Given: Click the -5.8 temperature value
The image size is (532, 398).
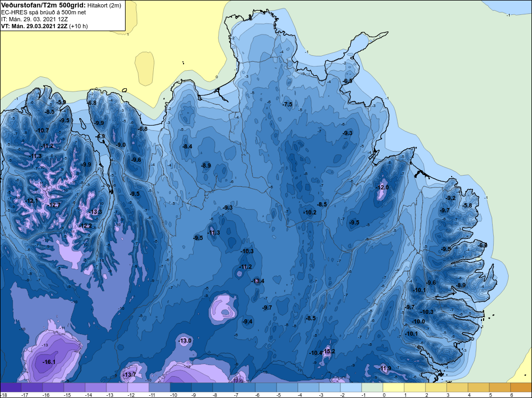Looking at the screenshot, I should coord(467,205).
